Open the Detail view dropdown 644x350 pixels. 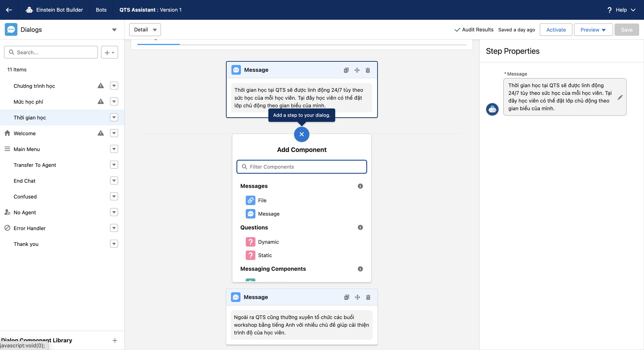click(145, 30)
